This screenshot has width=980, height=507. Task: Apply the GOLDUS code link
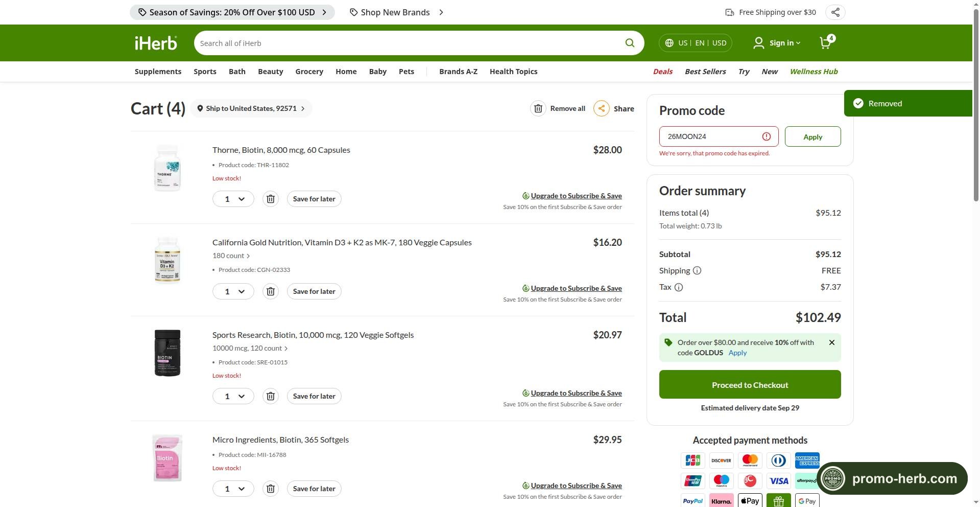click(737, 353)
